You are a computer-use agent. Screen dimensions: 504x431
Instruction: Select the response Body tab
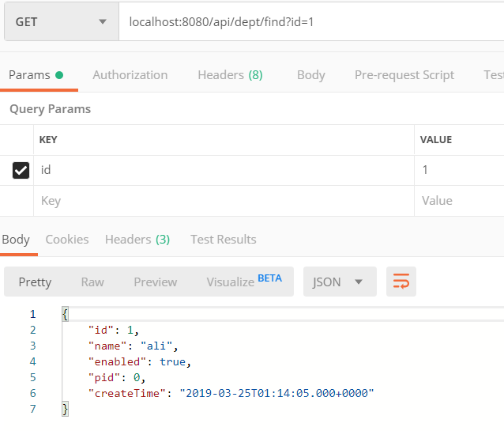pos(16,239)
